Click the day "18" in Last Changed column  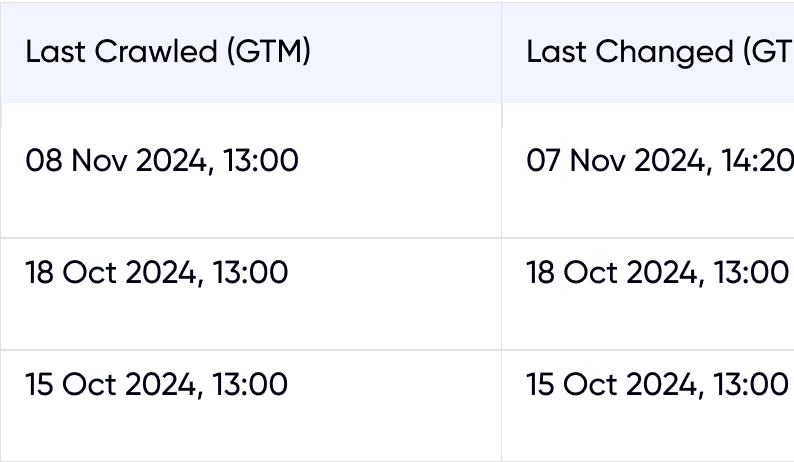[x=543, y=272]
